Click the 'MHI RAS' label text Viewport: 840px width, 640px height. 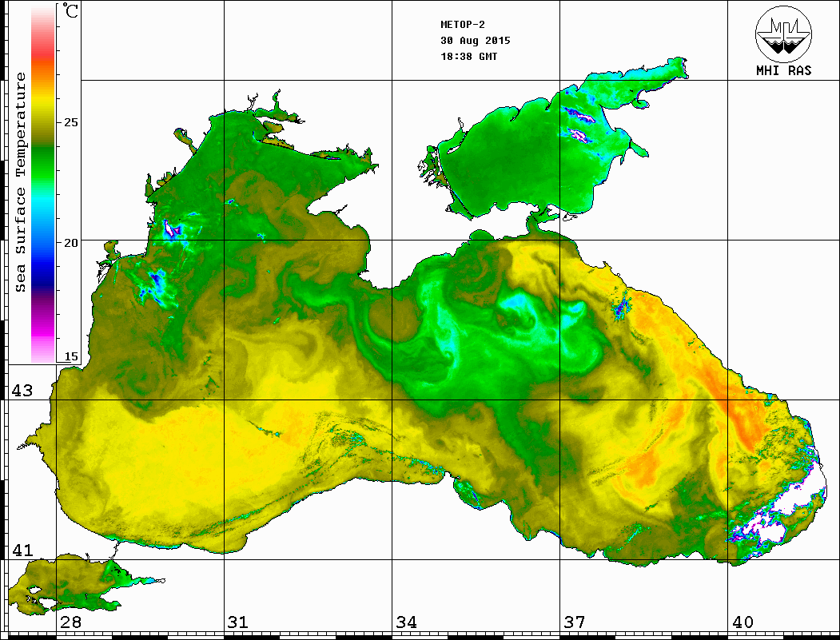(x=784, y=70)
